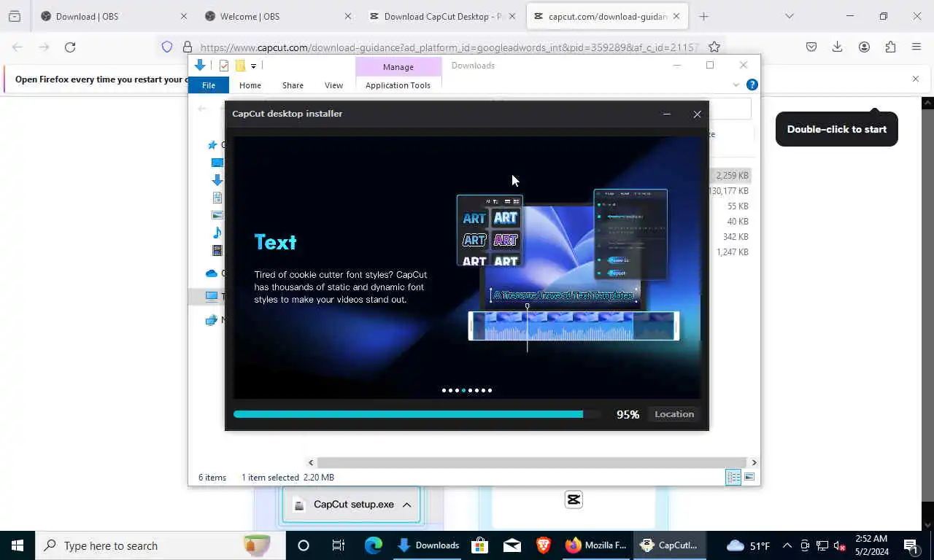Open the Share ribbon tab in Explorer

click(x=293, y=85)
